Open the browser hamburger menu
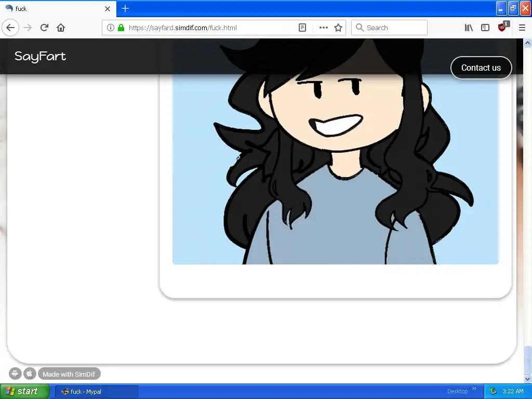 point(522,28)
